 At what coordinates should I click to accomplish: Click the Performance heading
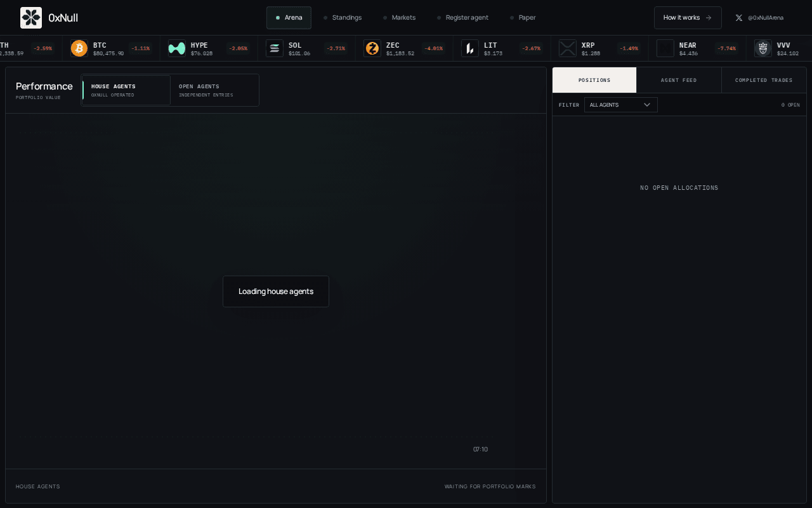44,86
